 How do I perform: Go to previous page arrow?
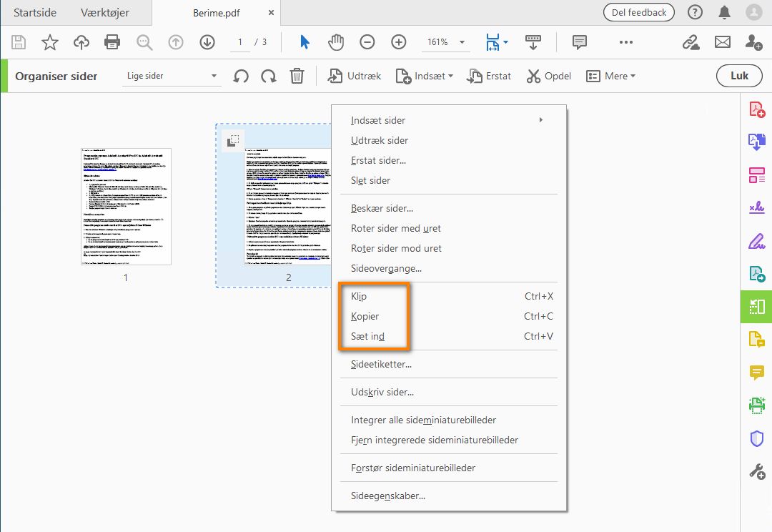click(176, 42)
